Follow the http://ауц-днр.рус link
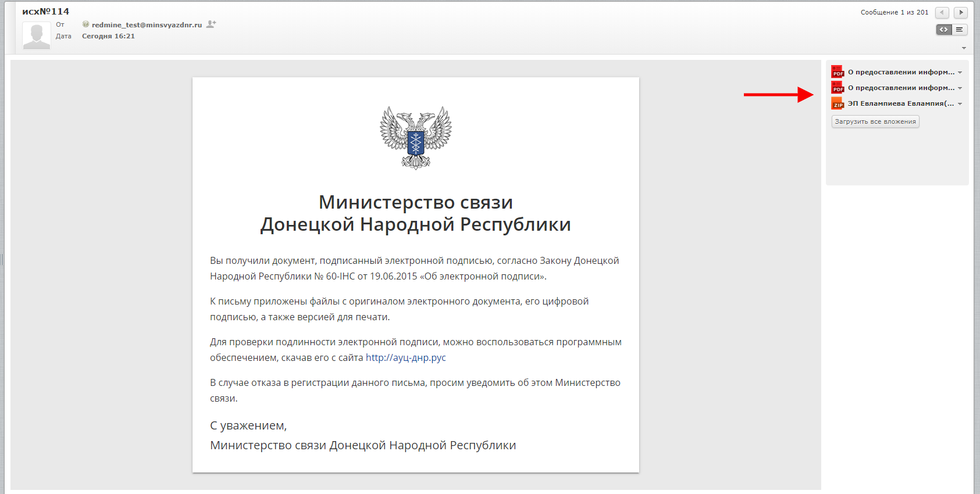 pyautogui.click(x=406, y=357)
